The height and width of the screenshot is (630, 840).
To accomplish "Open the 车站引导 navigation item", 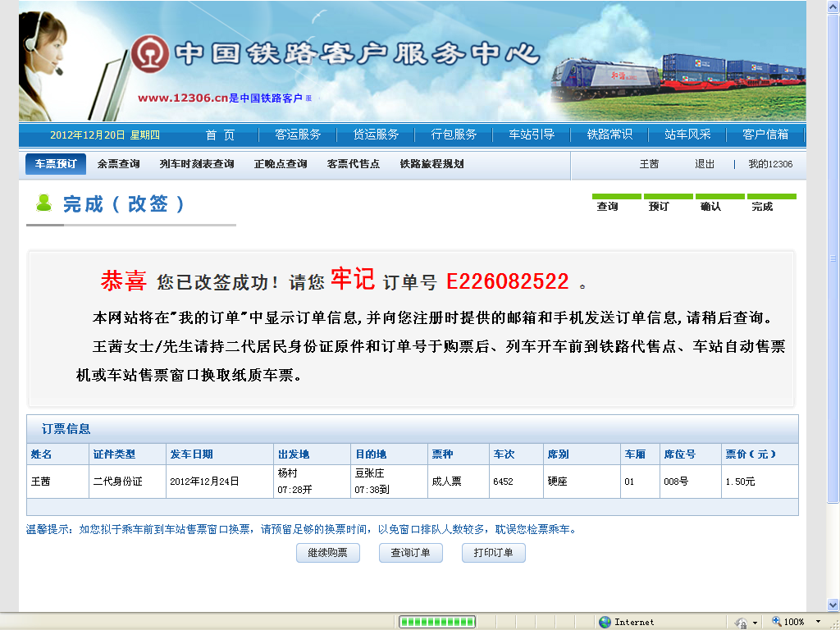I will [532, 135].
